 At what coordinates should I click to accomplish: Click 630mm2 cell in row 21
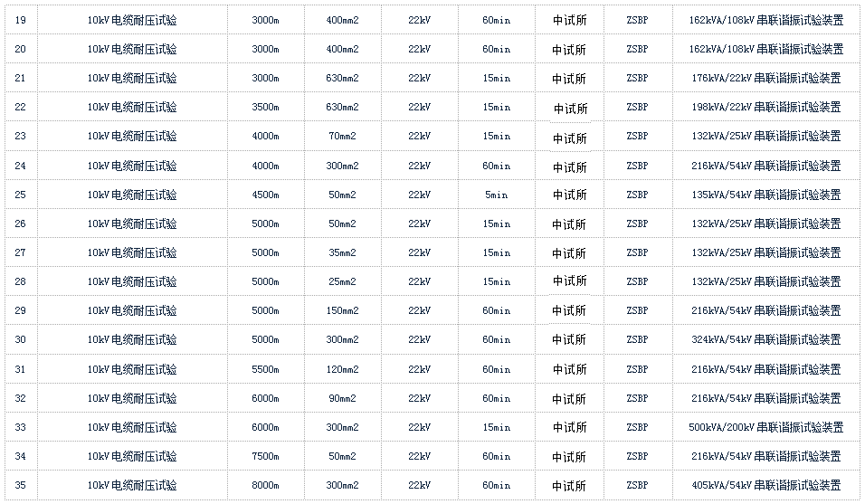342,79
